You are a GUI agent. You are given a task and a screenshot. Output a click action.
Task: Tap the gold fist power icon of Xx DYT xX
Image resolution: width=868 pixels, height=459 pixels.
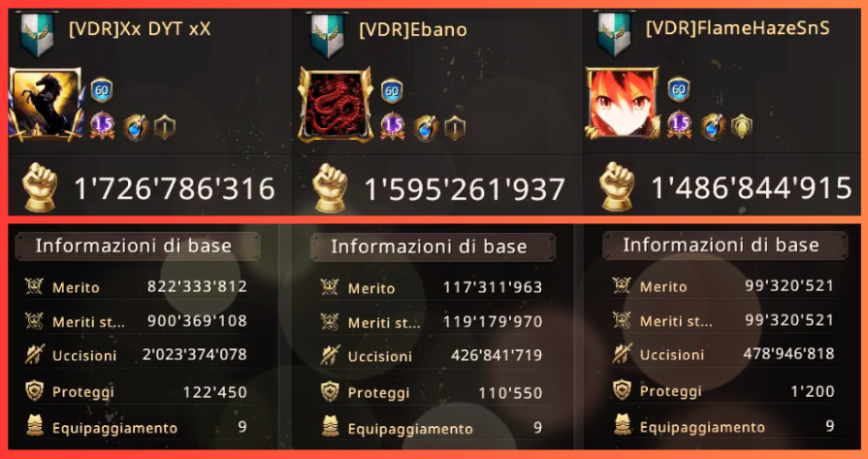coord(42,186)
